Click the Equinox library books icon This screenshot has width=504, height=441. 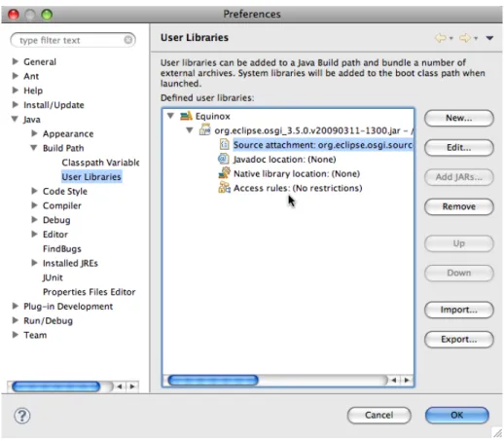pos(186,116)
